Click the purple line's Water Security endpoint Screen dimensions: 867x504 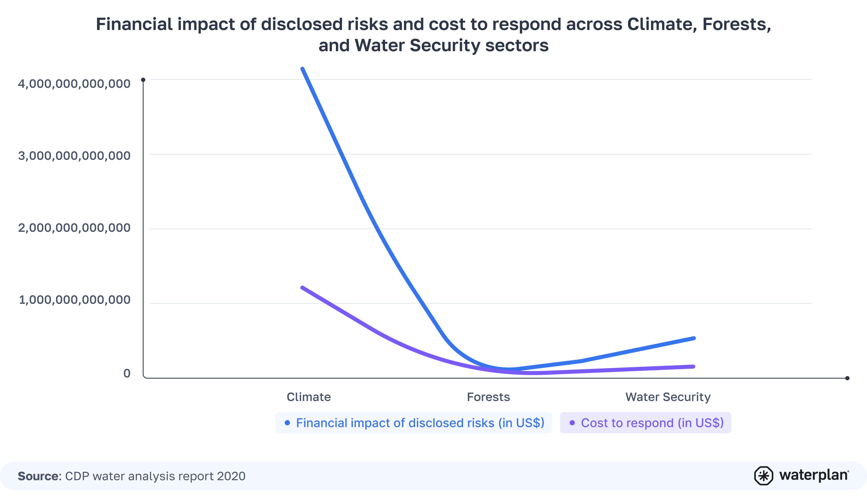pyautogui.click(x=694, y=366)
